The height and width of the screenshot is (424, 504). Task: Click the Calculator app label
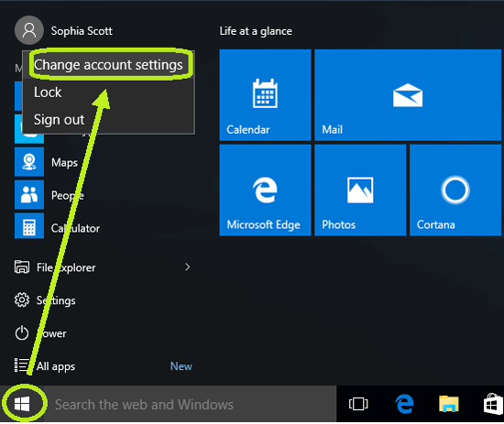75,228
